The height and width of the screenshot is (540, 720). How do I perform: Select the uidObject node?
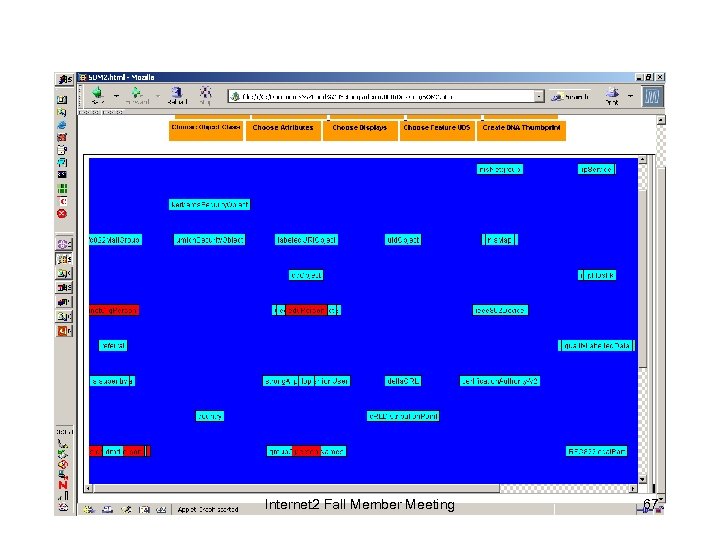coord(403,240)
